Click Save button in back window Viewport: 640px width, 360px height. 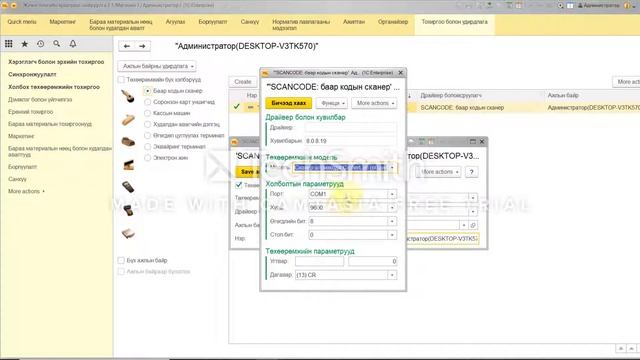click(247, 172)
